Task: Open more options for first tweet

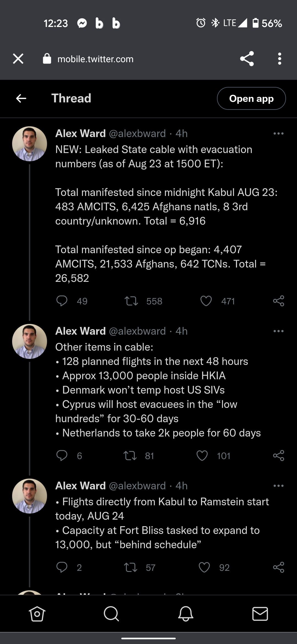Action: pyautogui.click(x=279, y=134)
